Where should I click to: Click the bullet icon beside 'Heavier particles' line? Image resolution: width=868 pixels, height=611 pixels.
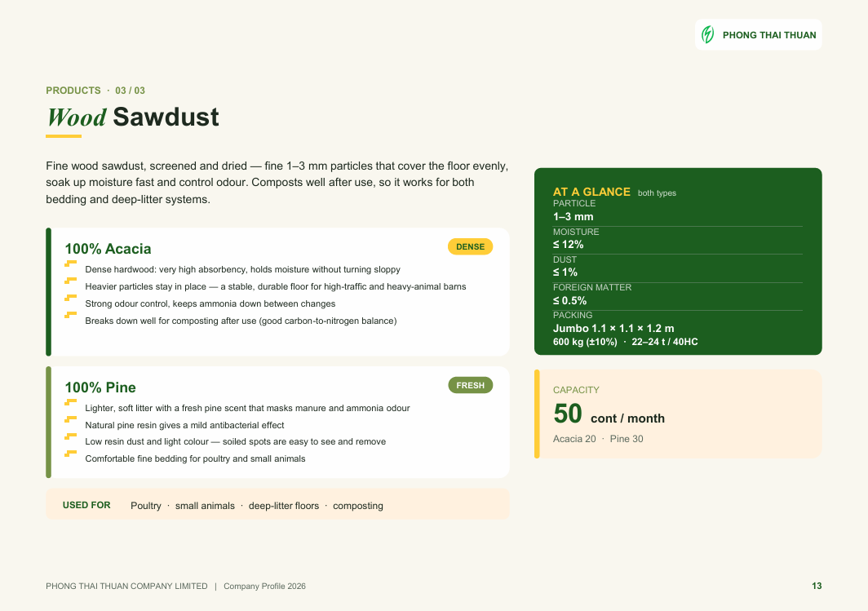coord(70,281)
